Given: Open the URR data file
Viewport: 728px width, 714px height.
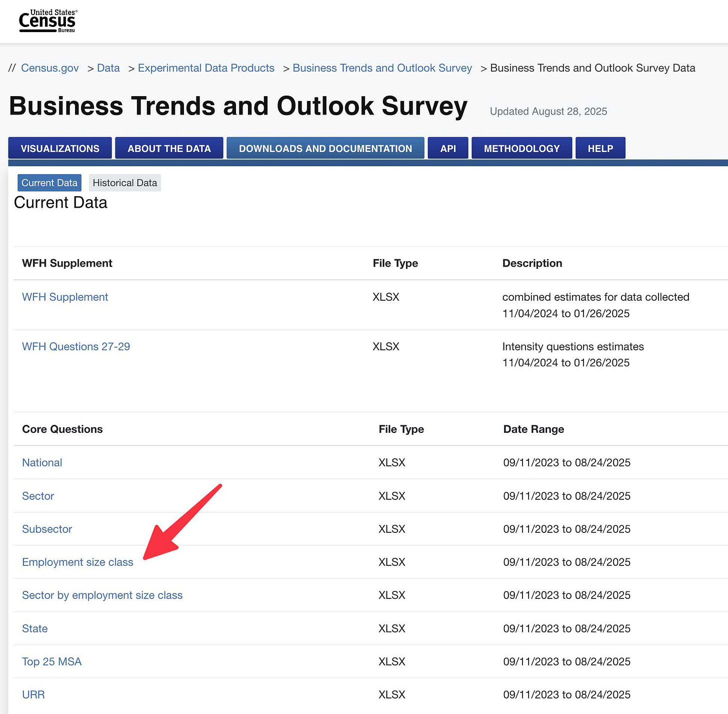Looking at the screenshot, I should (33, 694).
